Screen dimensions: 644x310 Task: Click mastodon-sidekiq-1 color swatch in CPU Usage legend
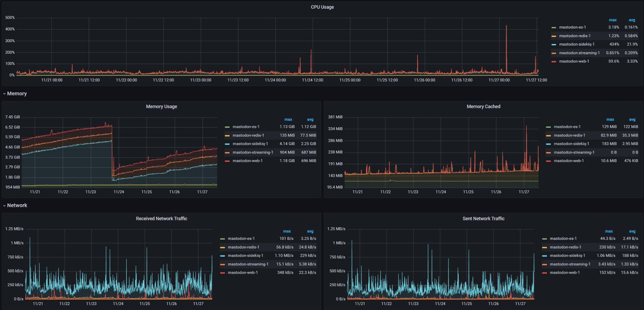554,44
